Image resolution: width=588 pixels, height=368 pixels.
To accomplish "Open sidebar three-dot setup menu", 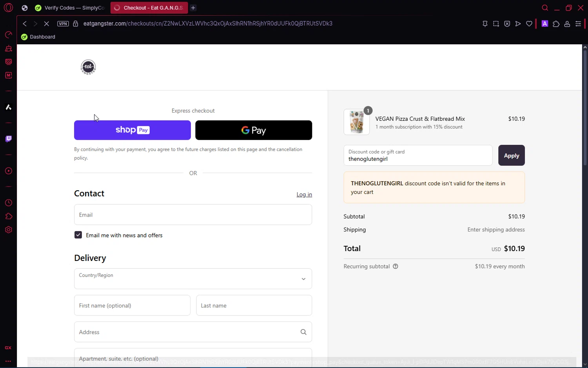I will pos(8,361).
